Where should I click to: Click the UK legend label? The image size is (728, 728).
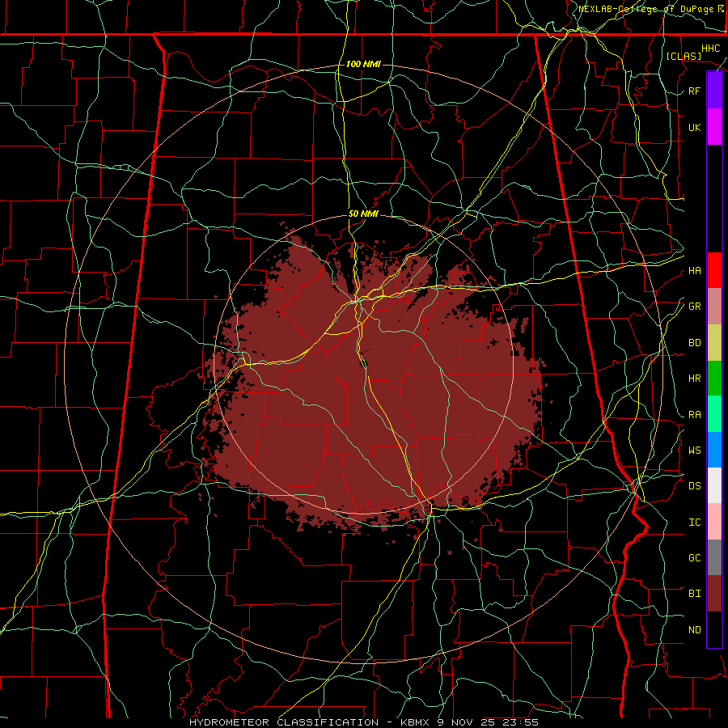(x=694, y=127)
